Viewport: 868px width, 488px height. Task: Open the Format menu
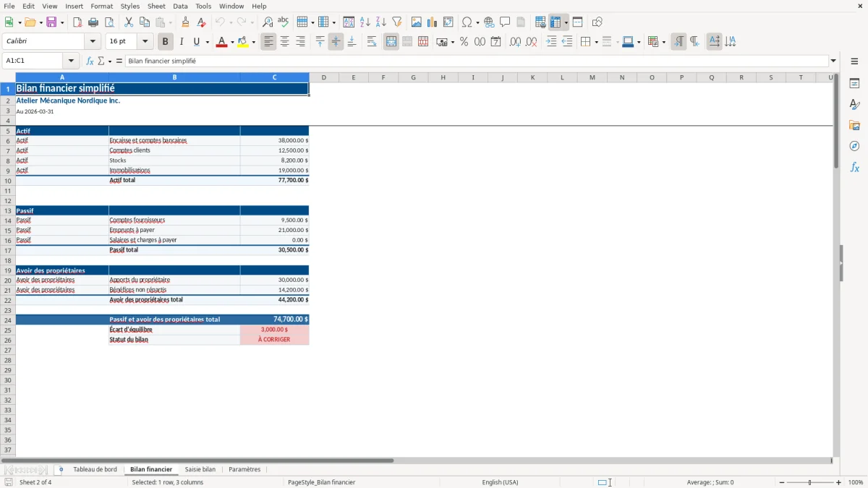(102, 6)
